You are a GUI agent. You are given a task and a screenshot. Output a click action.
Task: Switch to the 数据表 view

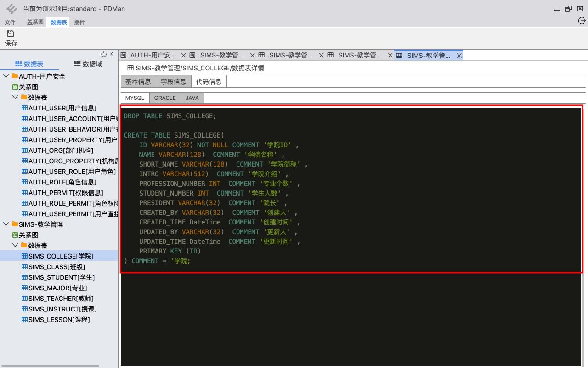(29, 64)
